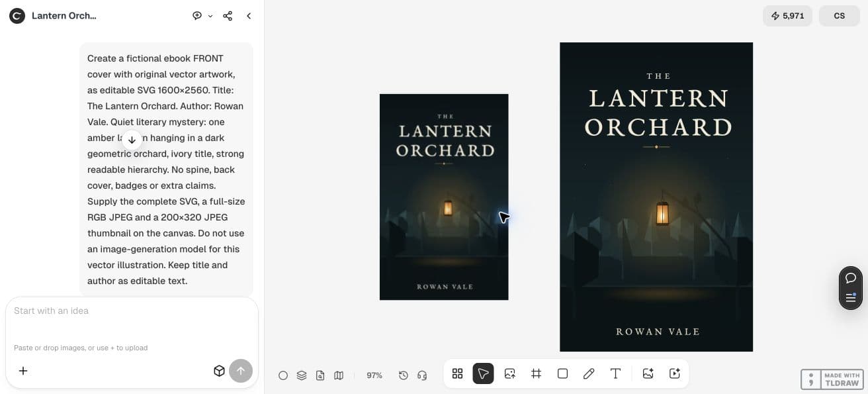Viewport: 868px width, 394px height.
Task: Open the AI image generator tool
Action: 648,373
